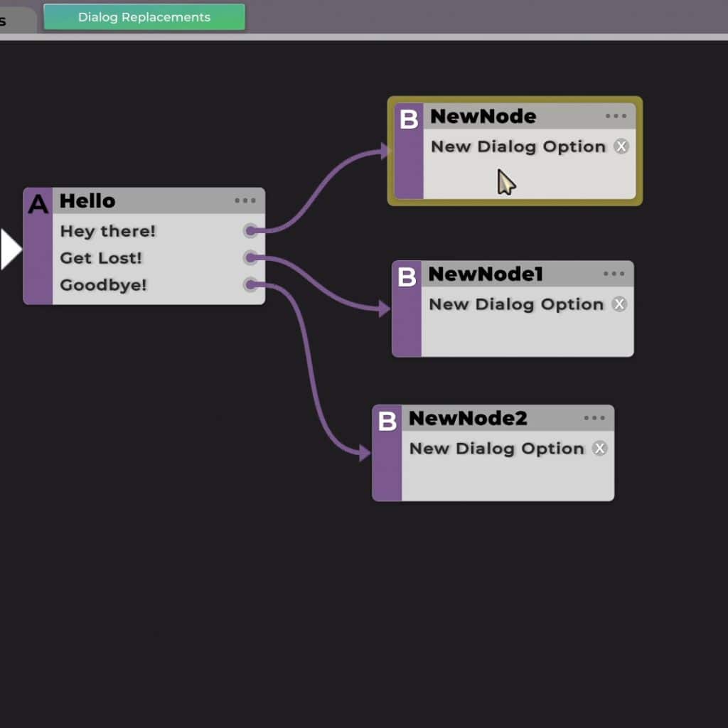Open the three-dot menu on Hello node
The height and width of the screenshot is (728, 728).
coord(245,201)
